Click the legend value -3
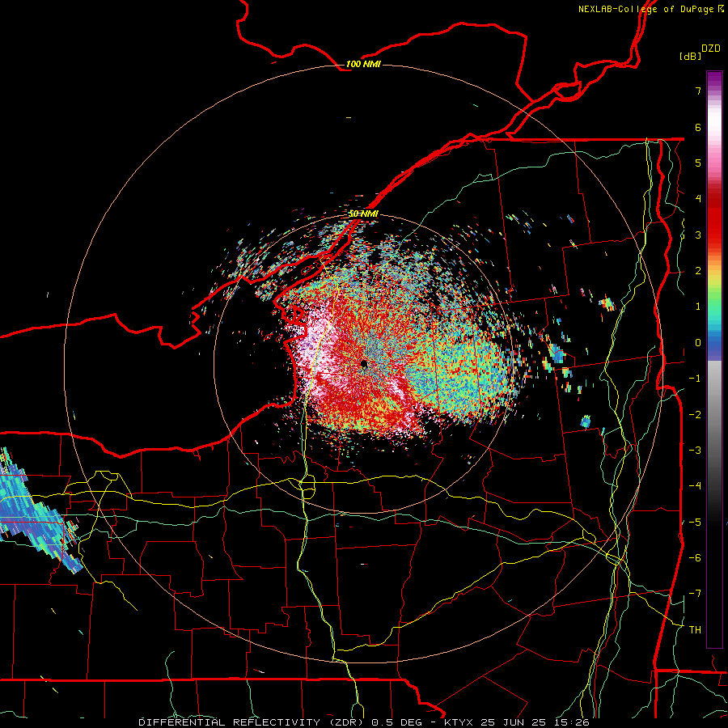This screenshot has height=728, width=728. coord(695,451)
